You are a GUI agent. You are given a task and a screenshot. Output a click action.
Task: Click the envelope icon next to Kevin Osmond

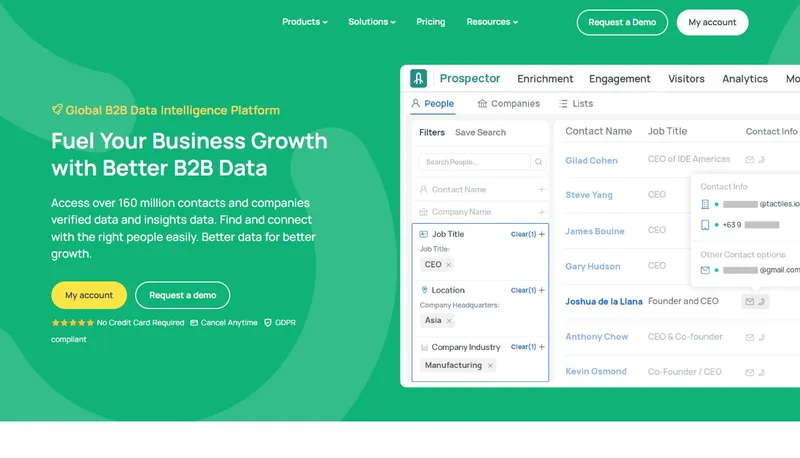(x=749, y=372)
